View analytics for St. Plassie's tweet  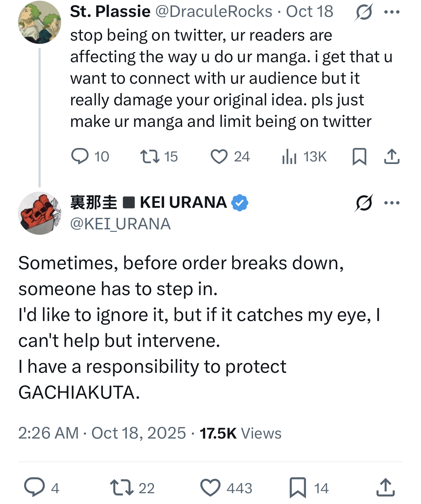pyautogui.click(x=289, y=157)
